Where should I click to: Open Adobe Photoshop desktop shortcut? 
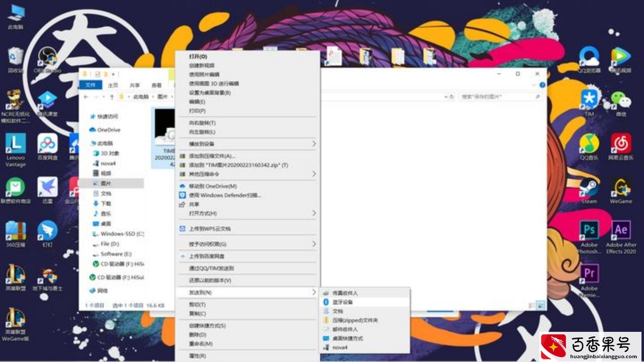pyautogui.click(x=589, y=237)
